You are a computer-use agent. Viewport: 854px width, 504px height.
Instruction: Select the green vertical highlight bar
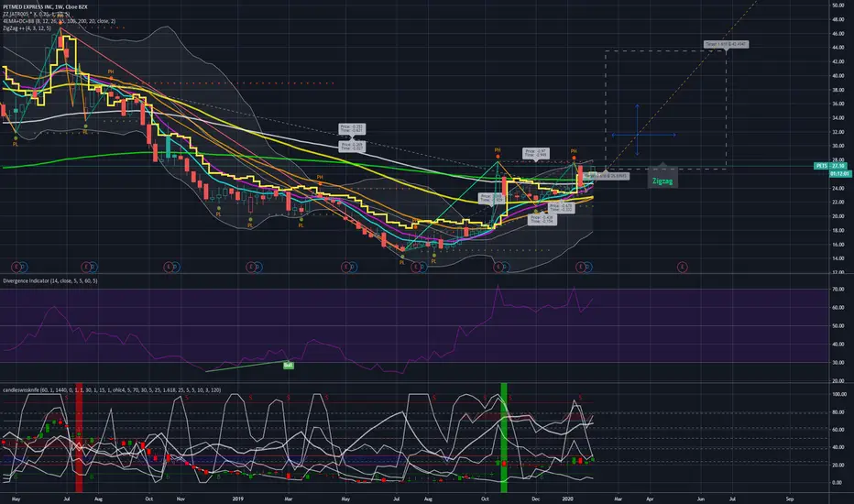504,437
